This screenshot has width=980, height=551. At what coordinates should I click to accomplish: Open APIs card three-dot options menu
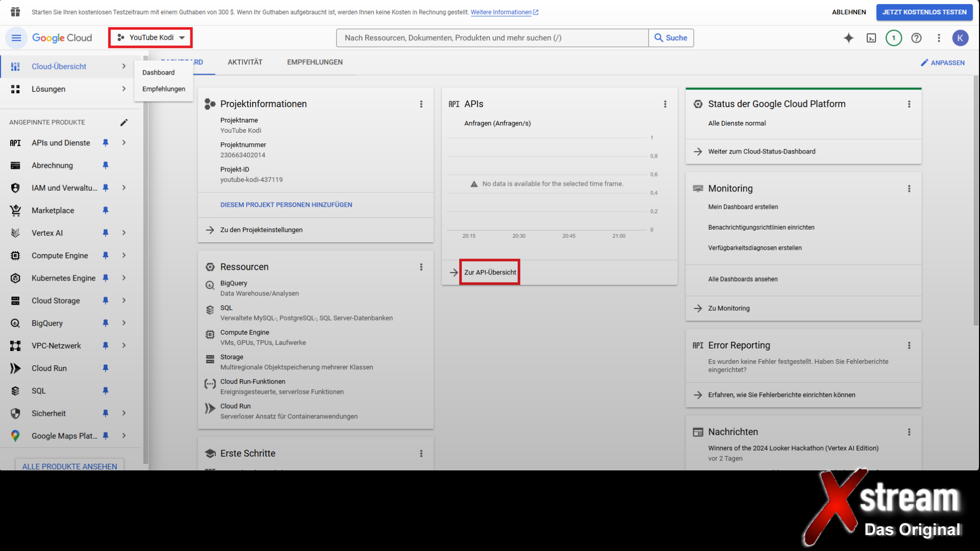[x=665, y=104]
